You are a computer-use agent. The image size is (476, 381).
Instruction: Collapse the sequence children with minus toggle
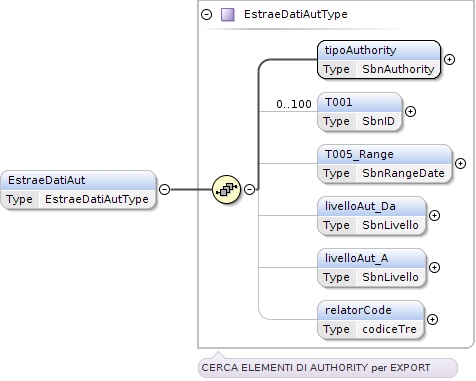[249, 189]
